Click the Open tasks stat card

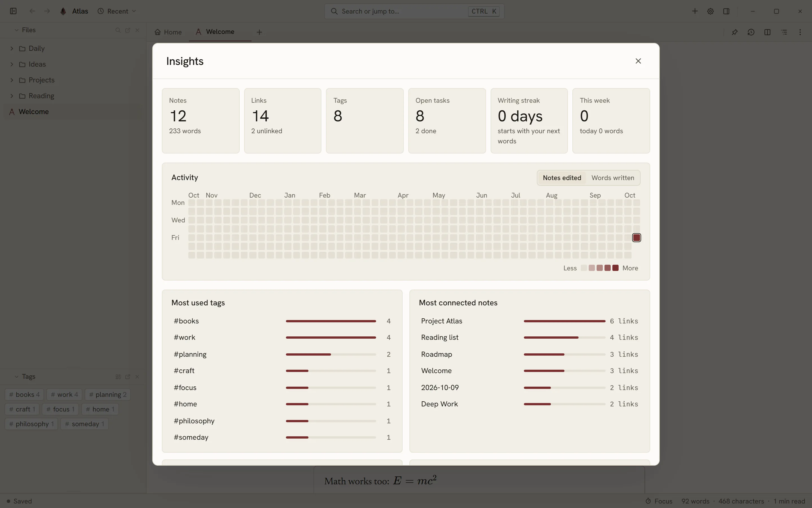coord(447,121)
